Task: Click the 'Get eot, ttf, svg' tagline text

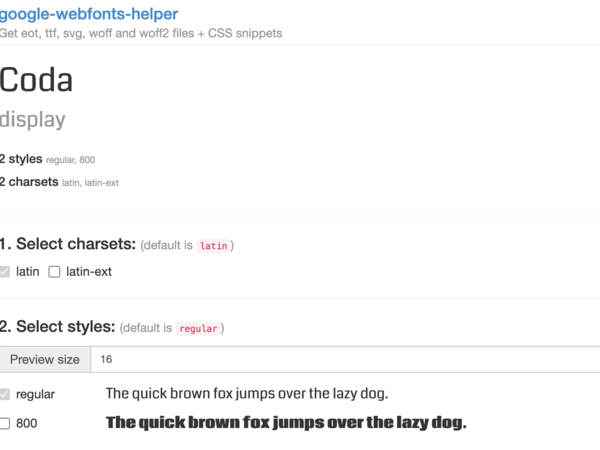Action: click(x=141, y=33)
